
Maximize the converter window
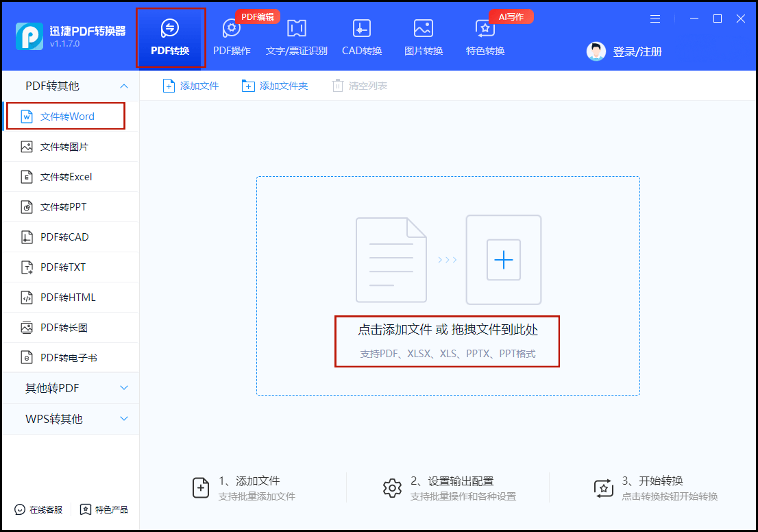point(718,19)
